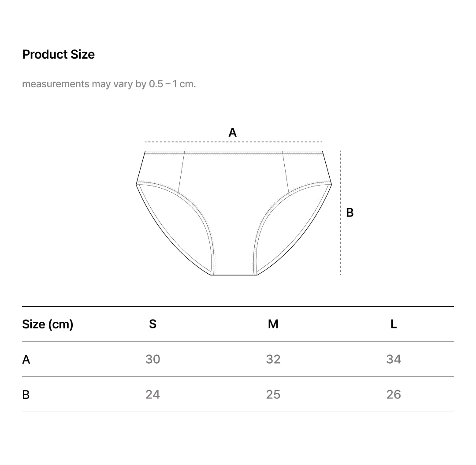
Task: Click the B label right of diagram
Action: [x=350, y=212]
